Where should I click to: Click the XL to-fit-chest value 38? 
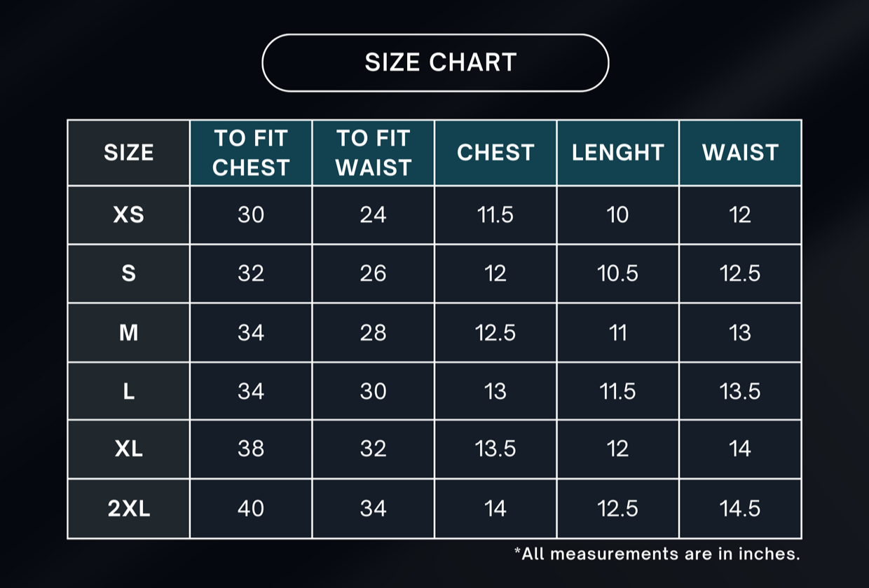(251, 449)
